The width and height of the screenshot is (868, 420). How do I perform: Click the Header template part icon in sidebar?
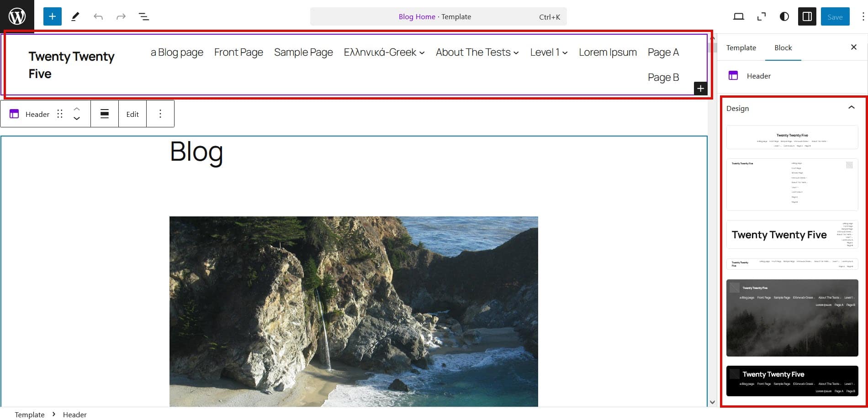pyautogui.click(x=733, y=76)
